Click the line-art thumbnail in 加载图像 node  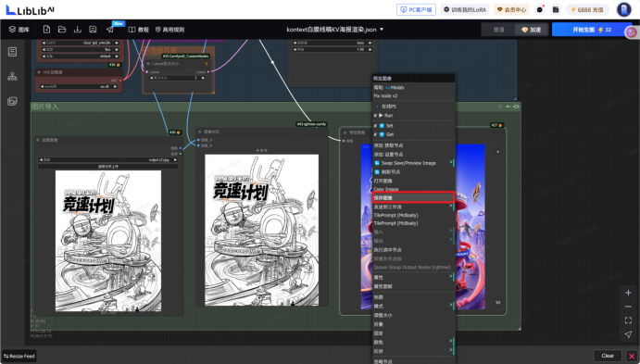(108, 241)
